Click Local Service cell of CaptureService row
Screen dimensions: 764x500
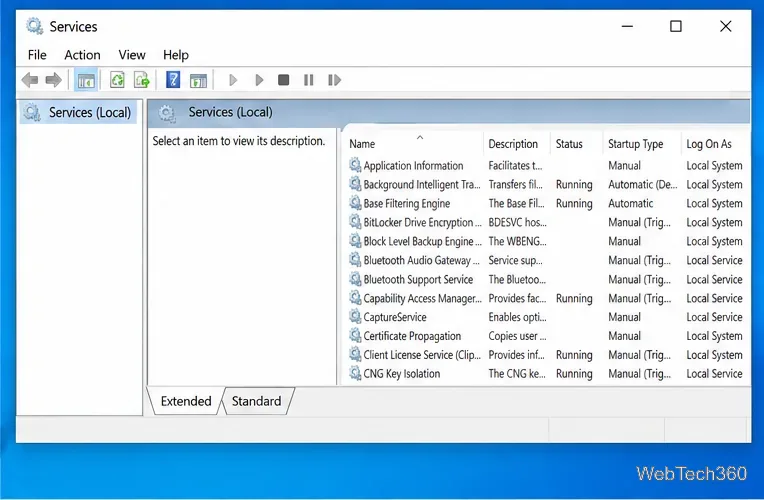point(714,317)
